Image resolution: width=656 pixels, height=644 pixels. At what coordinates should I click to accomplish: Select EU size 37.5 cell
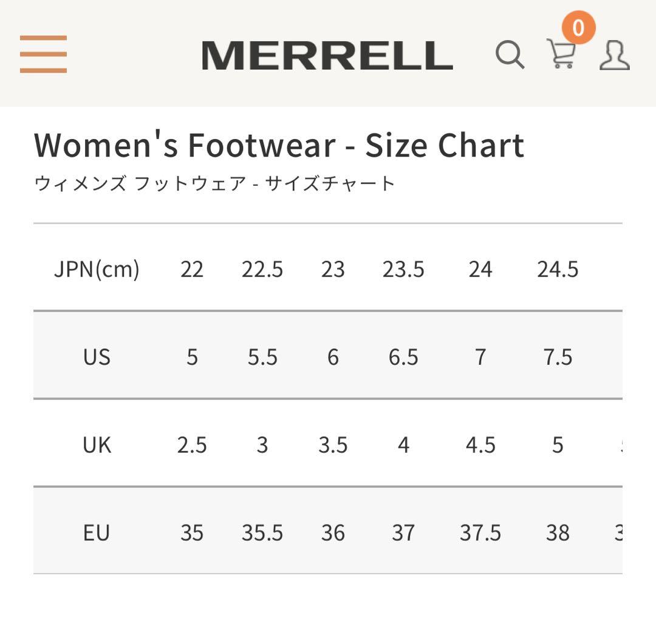[481, 533]
